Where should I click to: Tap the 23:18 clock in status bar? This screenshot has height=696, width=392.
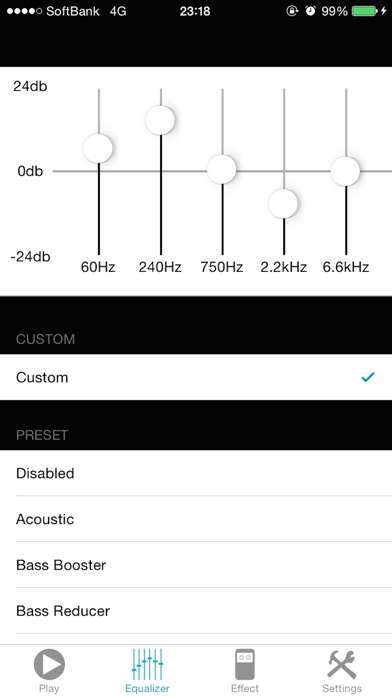[x=194, y=11]
